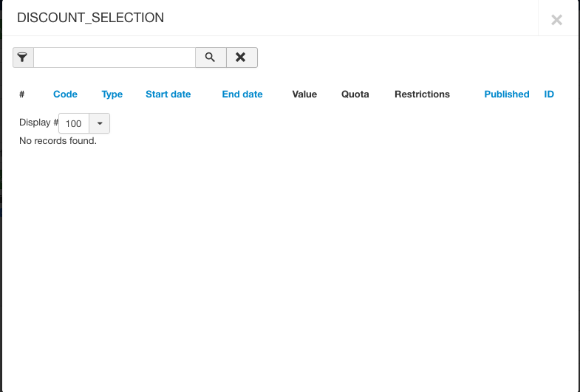
Task: Click the Restrictions column header
Action: point(422,94)
